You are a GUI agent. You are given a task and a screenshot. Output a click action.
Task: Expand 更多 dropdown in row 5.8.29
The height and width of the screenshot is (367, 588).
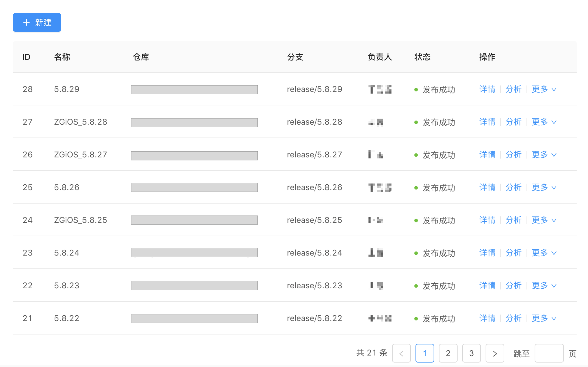click(544, 89)
